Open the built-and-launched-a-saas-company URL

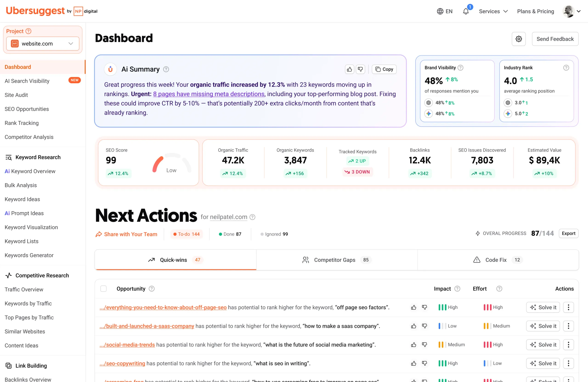click(147, 326)
